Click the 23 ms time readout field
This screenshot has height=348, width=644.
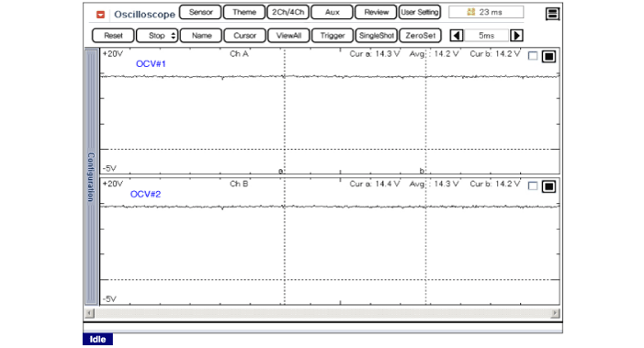pyautogui.click(x=486, y=12)
